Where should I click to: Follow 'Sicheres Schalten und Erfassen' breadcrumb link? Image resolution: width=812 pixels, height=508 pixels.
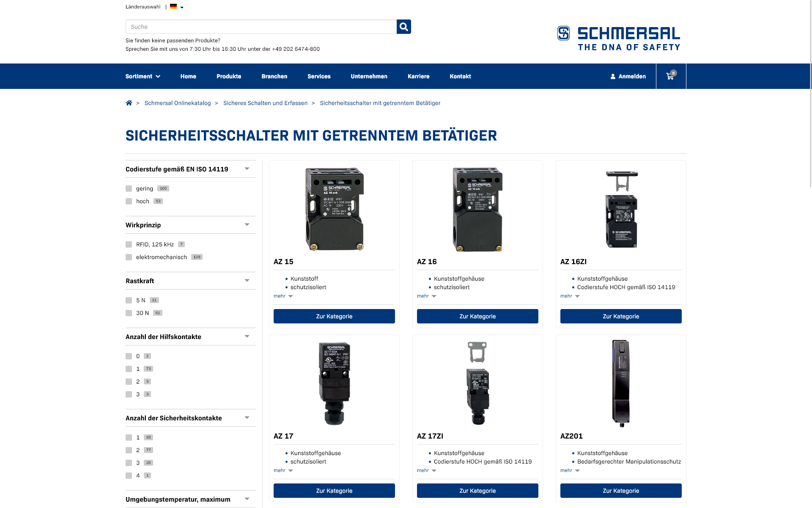coord(265,103)
